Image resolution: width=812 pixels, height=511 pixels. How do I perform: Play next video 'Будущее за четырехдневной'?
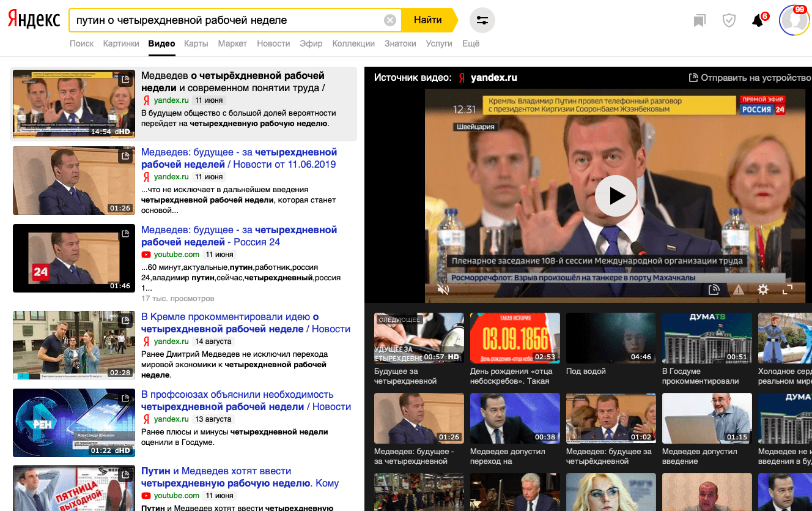[x=419, y=338]
